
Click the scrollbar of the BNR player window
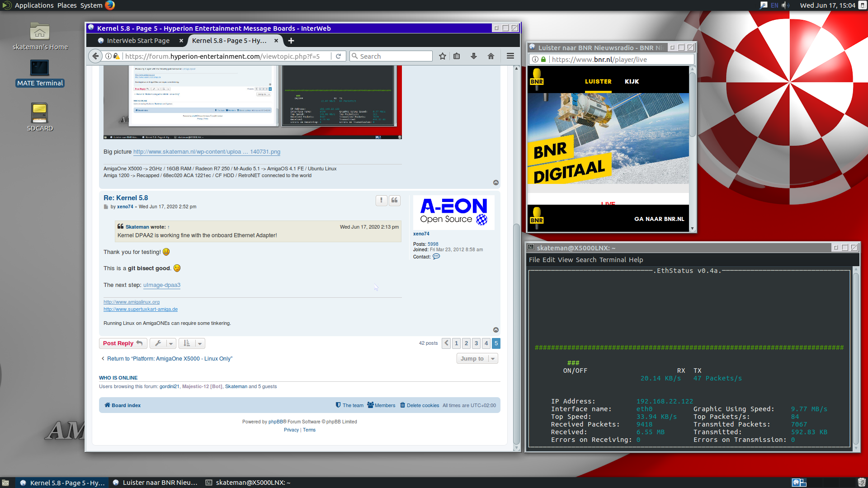point(692,104)
